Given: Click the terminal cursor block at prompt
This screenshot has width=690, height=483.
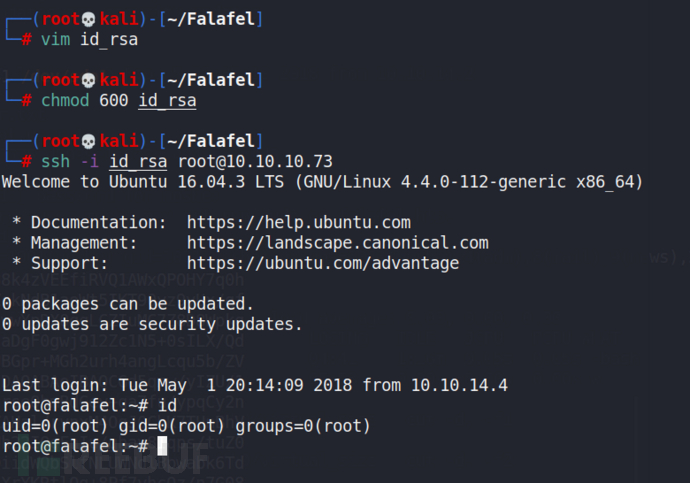Looking at the screenshot, I should [162, 446].
